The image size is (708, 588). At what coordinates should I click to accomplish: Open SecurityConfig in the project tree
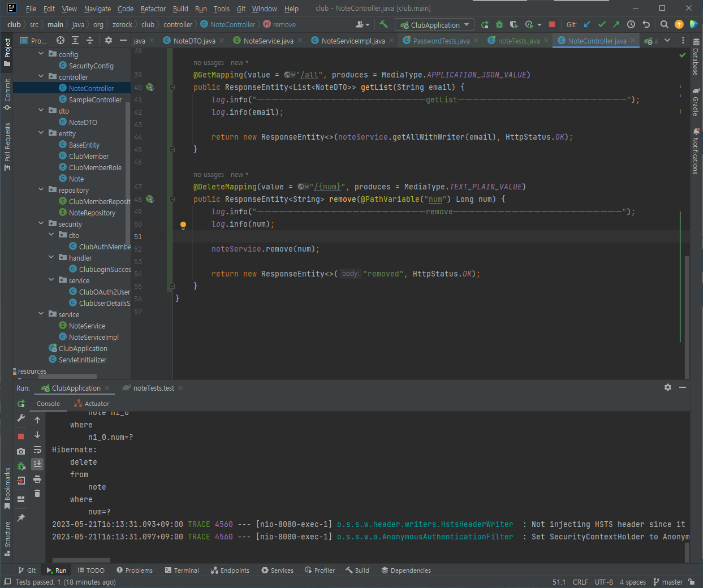91,66
